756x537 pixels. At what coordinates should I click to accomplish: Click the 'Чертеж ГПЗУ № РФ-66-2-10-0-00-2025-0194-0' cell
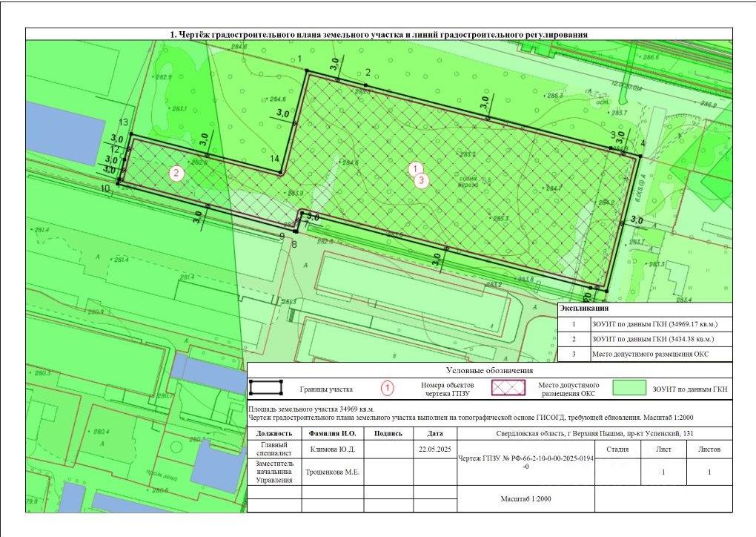point(525,463)
